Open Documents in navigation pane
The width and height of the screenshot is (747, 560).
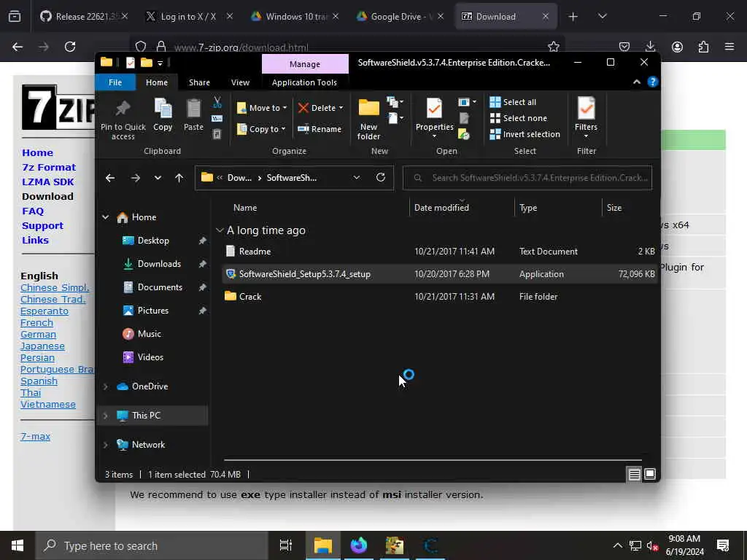160,287
